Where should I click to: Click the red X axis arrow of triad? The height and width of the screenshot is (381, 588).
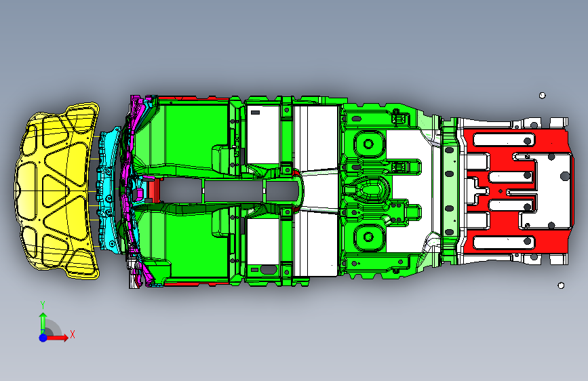point(58,338)
